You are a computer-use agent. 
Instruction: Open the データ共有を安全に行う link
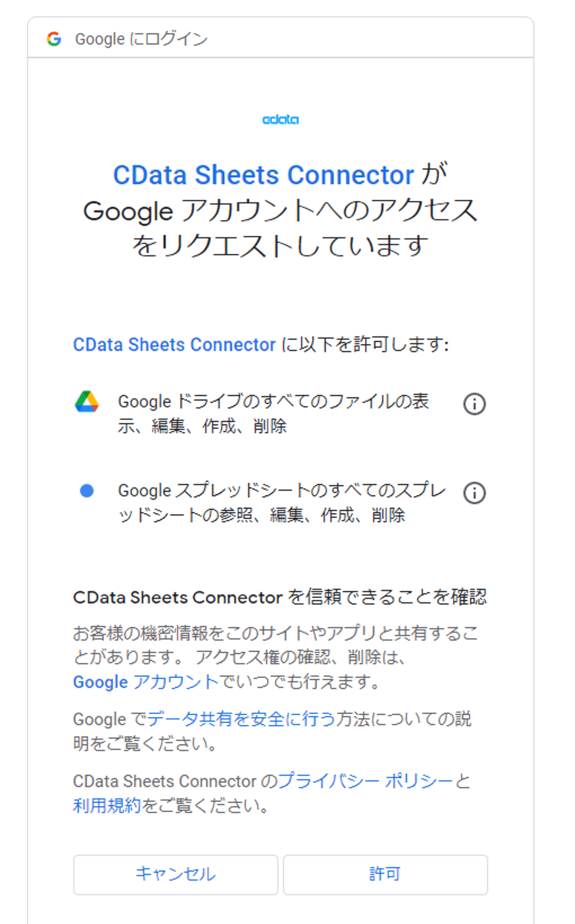[x=241, y=719]
